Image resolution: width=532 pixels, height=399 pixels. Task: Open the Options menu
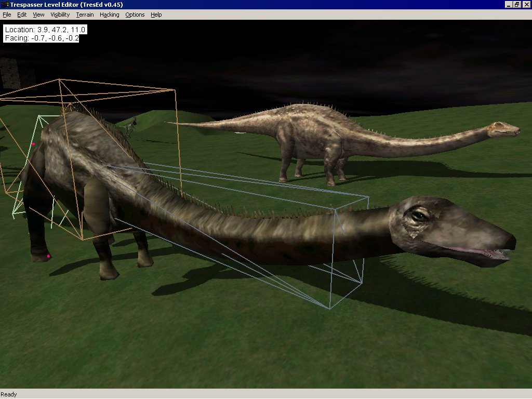pos(135,15)
